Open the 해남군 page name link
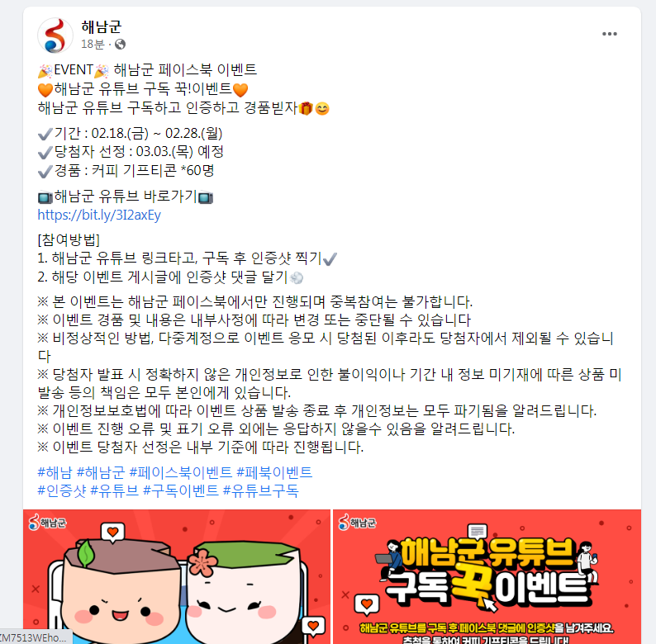The image size is (656, 644). (x=102, y=26)
